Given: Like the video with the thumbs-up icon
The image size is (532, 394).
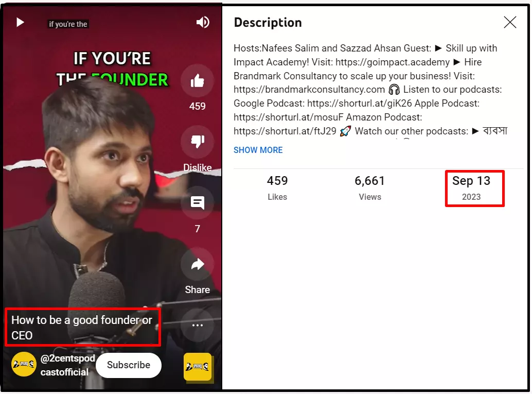Looking at the screenshot, I should (x=198, y=81).
